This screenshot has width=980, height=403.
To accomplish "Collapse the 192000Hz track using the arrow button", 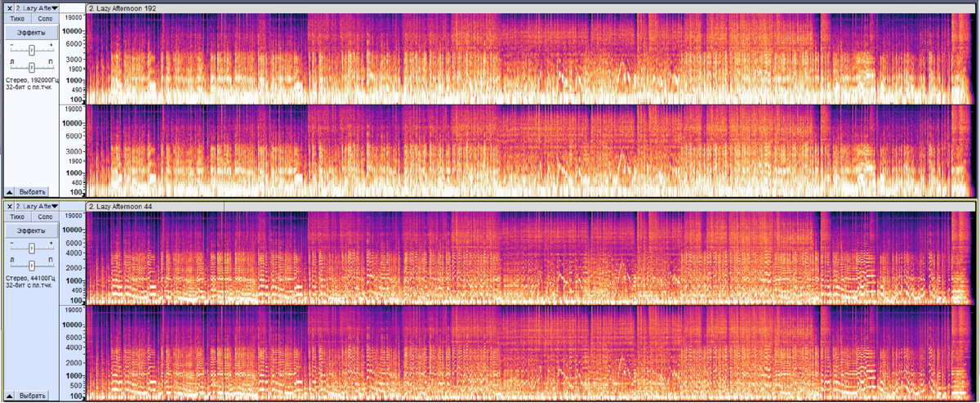I will 11,191.
